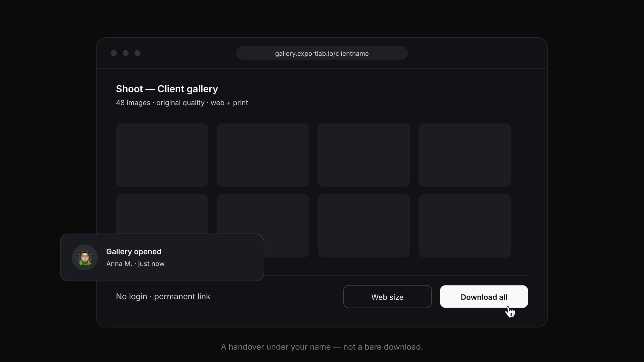Image resolution: width=644 pixels, height=362 pixels.
Task: Click caption 'A handover under your name'
Action: point(276,347)
